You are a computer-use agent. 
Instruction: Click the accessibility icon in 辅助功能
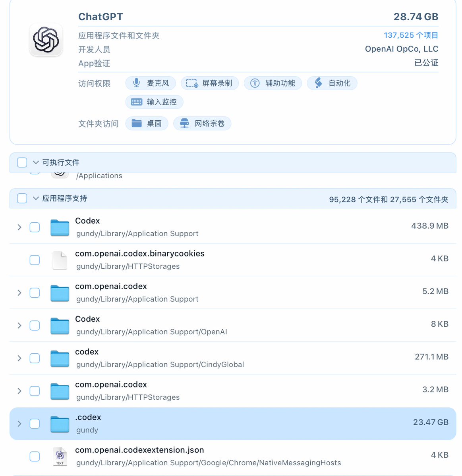click(255, 83)
